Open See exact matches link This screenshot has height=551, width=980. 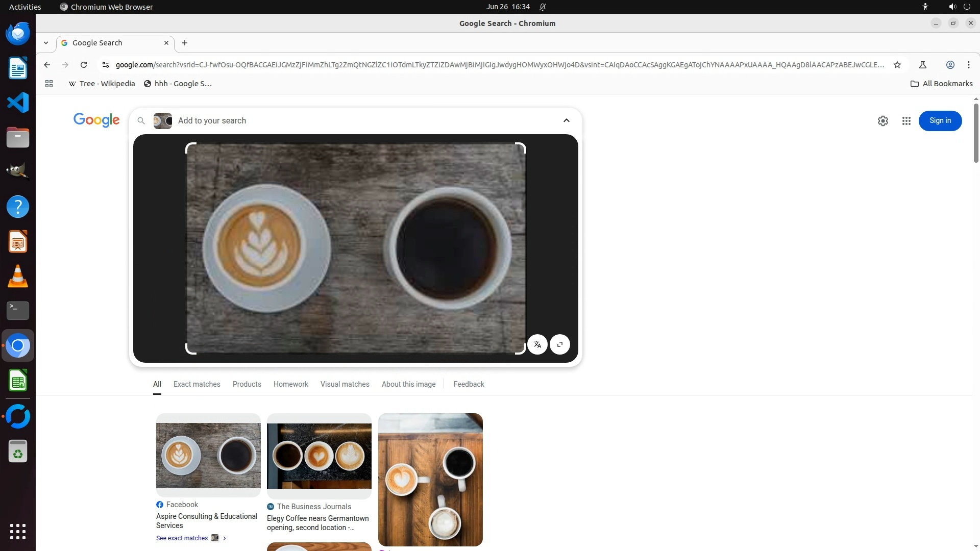(x=182, y=538)
